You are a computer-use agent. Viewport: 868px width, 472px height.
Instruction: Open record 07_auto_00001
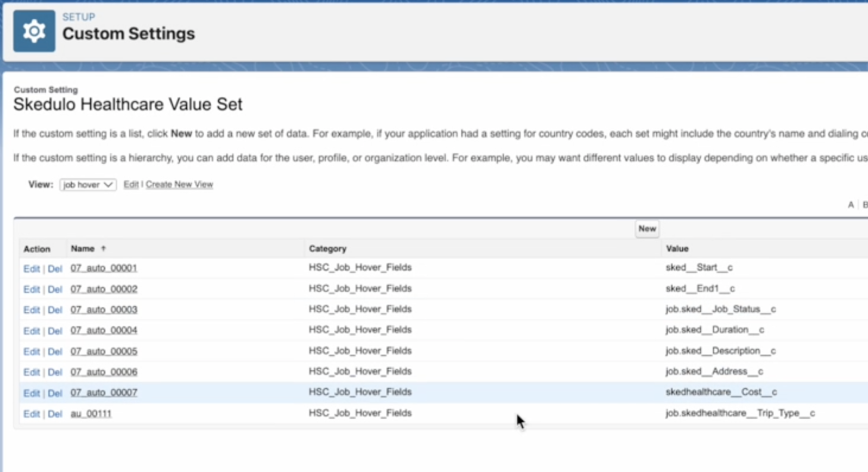coord(104,268)
